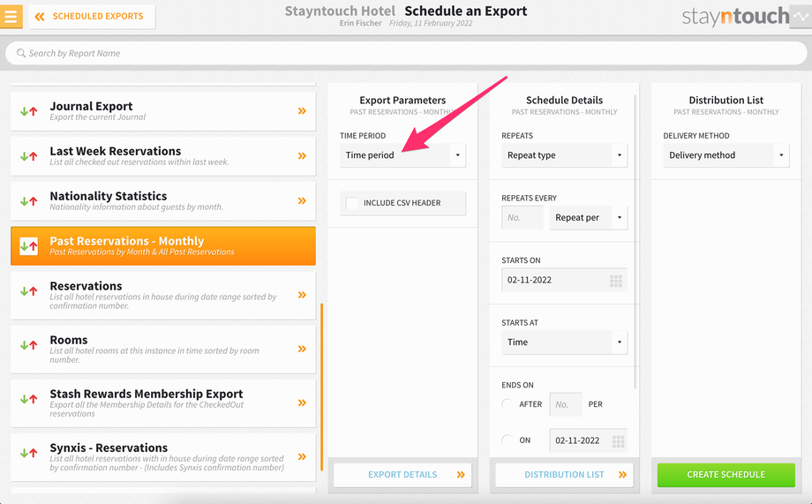
Task: Click the Journal Export arrows icon
Action: click(28, 111)
